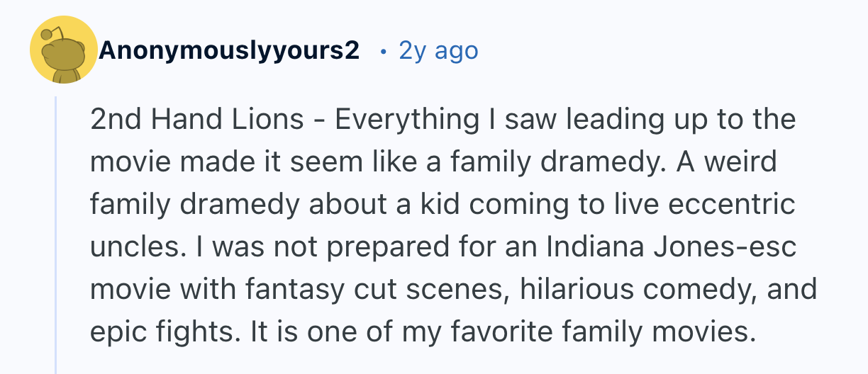Click the words "A weird" ending line two
The image size is (868, 374).
pos(727,161)
